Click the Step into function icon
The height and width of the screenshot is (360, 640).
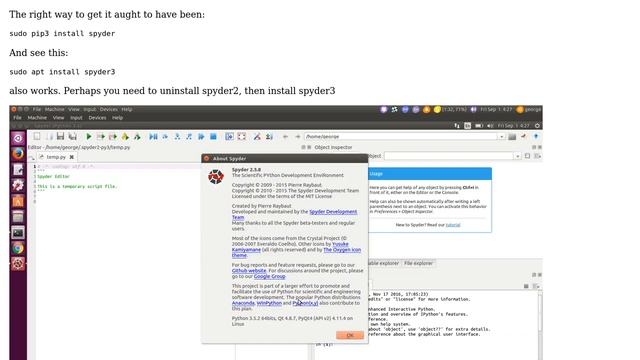point(177,136)
